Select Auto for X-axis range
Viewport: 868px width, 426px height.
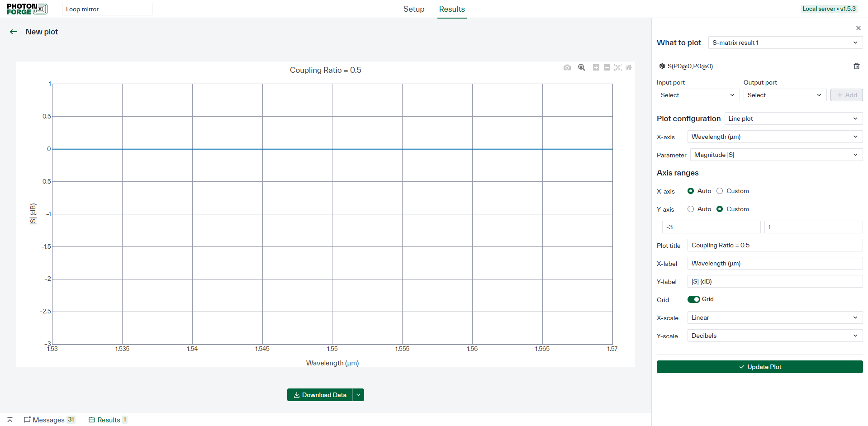click(691, 191)
